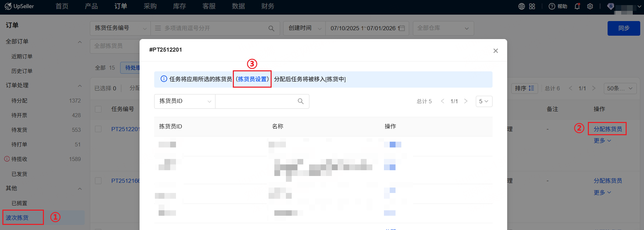Click the help question mark icon
Image resolution: width=644 pixels, height=230 pixels.
[552, 6]
